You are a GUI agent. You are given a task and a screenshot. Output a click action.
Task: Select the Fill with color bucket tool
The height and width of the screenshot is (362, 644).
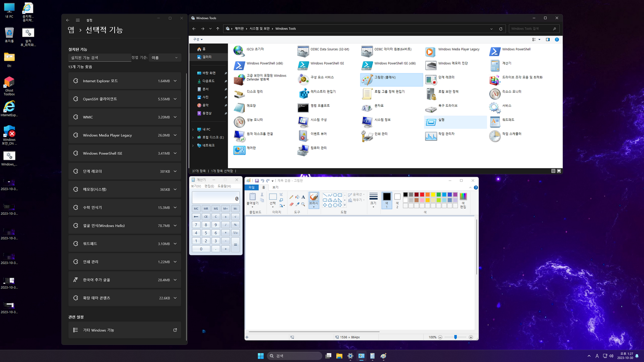tap(297, 197)
